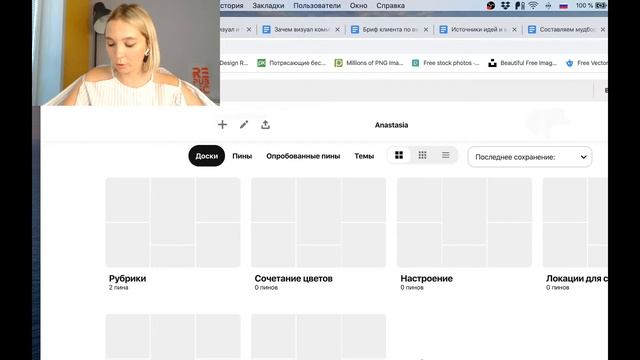This screenshot has width=640, height=360.
Task: Open the "Beautiful Free Imag..." bookmark
Action: pos(523,63)
